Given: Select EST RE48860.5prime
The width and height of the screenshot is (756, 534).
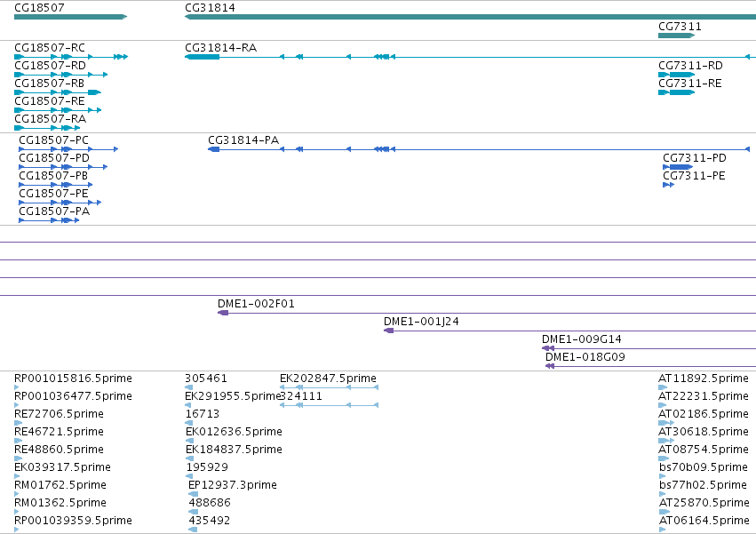Looking at the screenshot, I should [x=59, y=450].
